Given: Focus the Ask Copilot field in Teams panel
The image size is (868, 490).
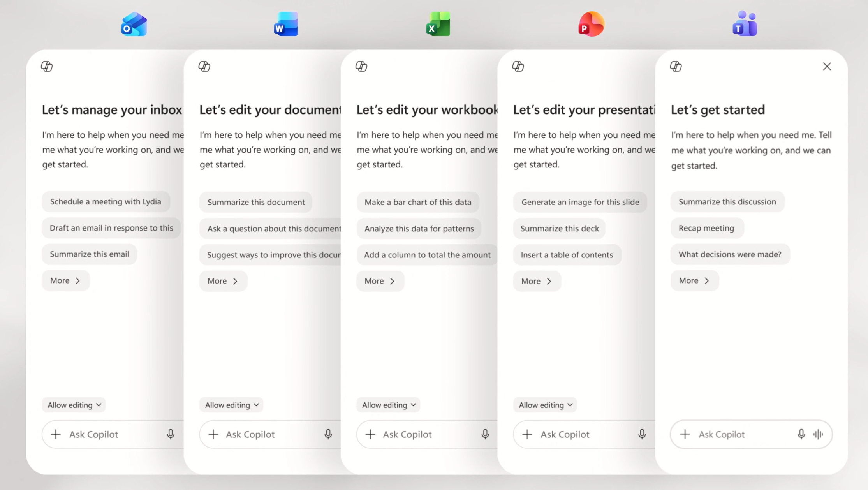Looking at the screenshot, I should pyautogui.click(x=751, y=434).
